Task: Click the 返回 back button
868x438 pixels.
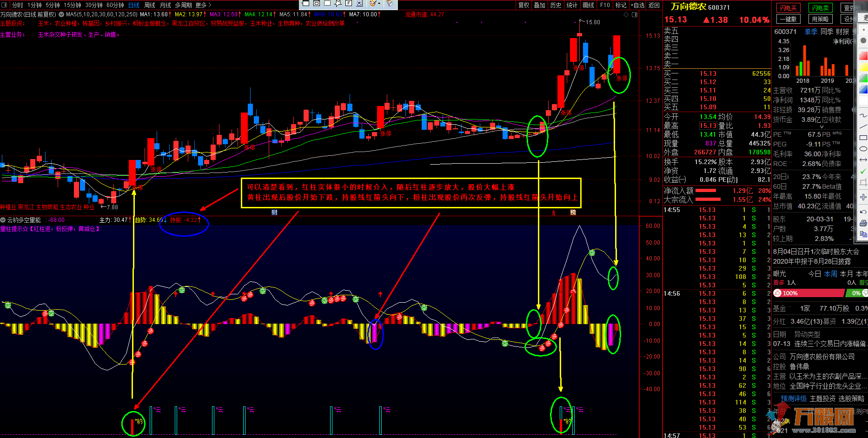Action: 654,5
